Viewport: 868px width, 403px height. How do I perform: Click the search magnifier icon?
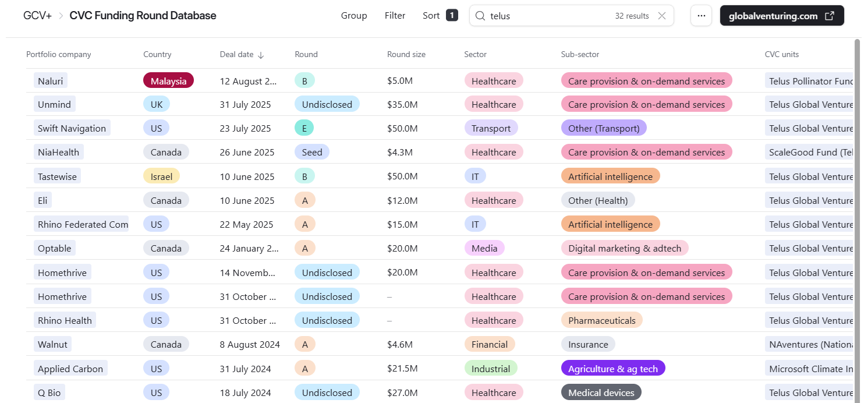pos(480,16)
